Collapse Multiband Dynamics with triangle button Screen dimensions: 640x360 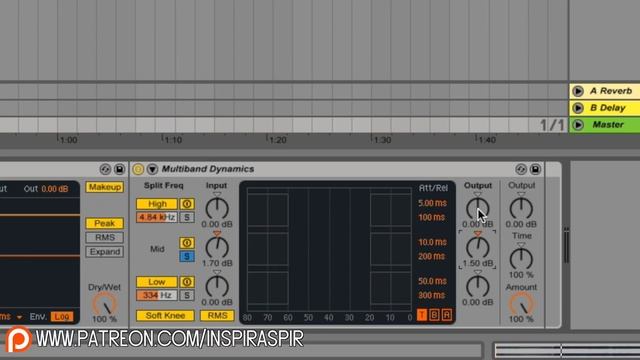152,169
